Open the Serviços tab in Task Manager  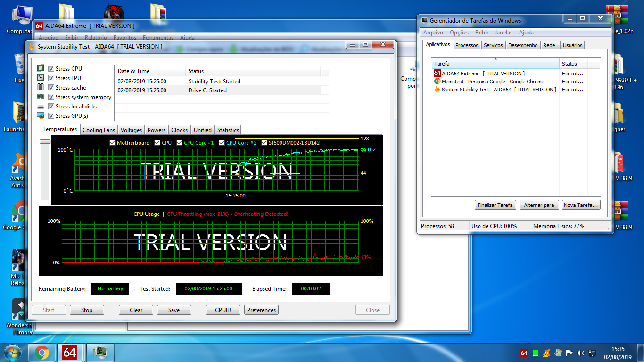[493, 45]
